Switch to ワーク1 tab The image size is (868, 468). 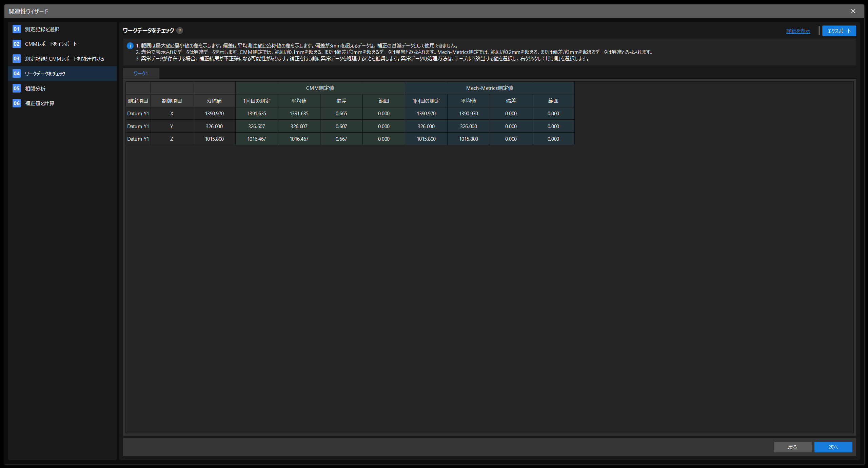[141, 74]
